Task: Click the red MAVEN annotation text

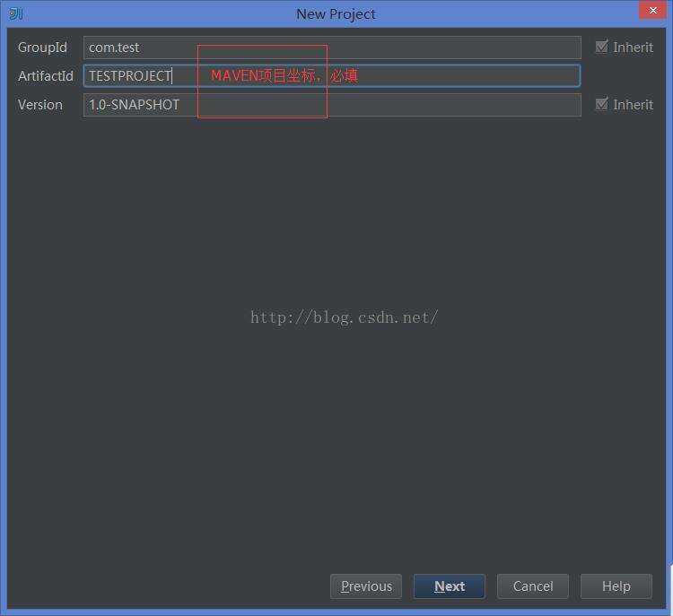Action: click(284, 76)
